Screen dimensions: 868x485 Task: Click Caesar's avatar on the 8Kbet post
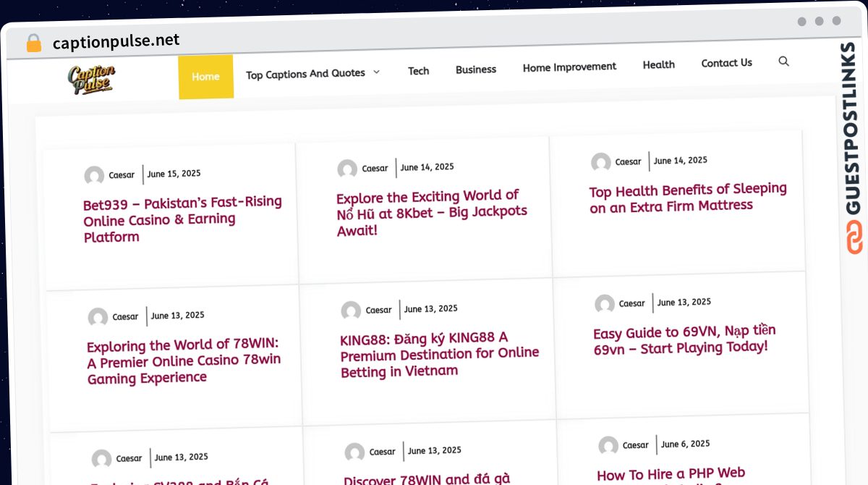[x=347, y=169]
